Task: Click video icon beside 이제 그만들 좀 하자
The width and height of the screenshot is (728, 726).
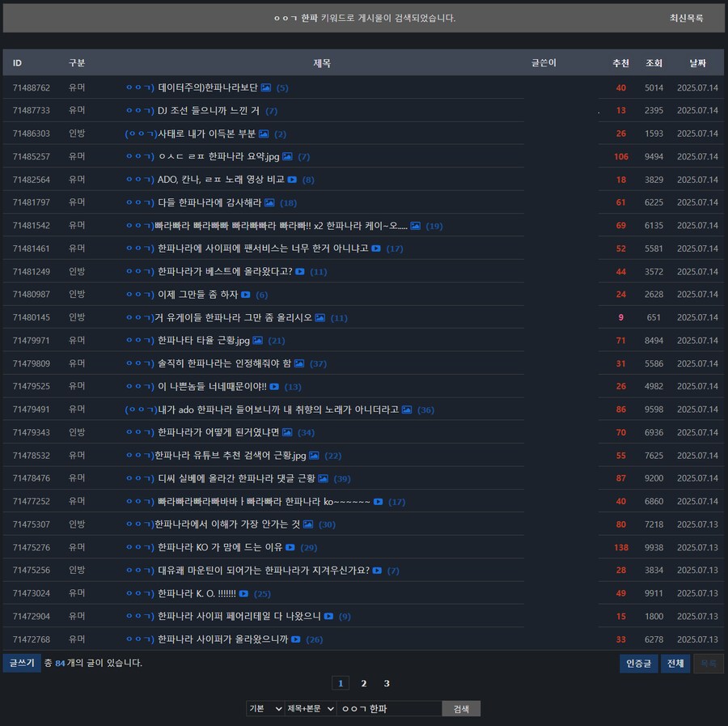Action: (246, 295)
